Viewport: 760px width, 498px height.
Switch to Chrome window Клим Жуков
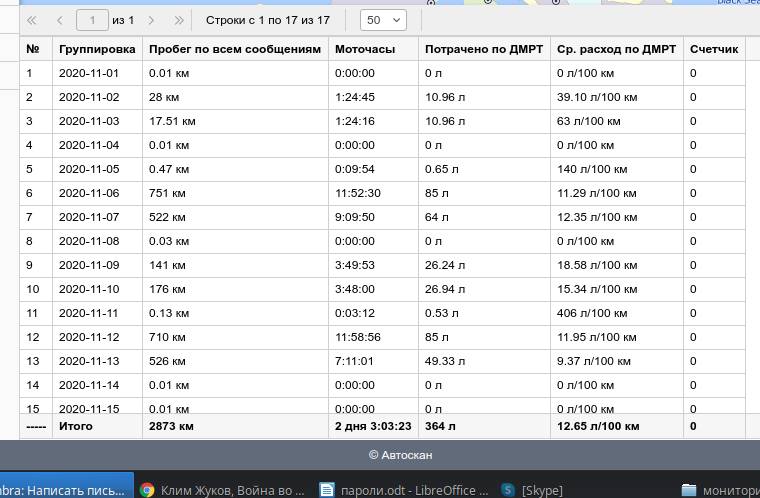click(220, 490)
